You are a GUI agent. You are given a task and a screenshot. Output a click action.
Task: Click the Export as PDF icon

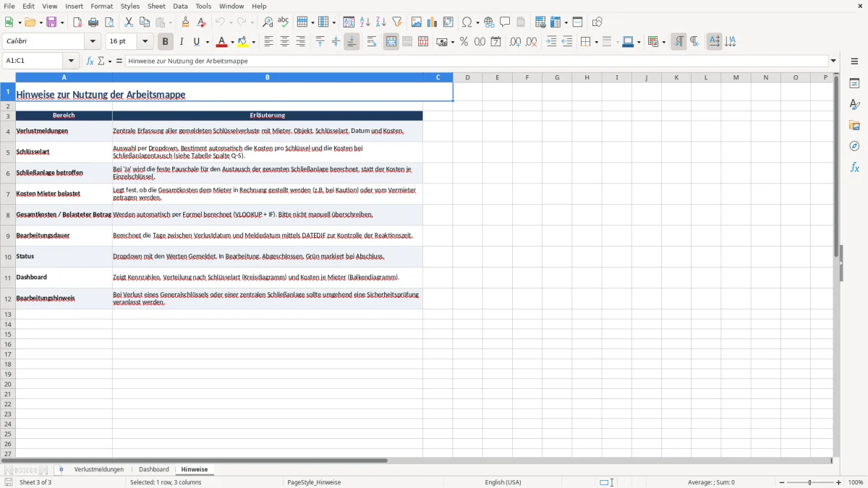[77, 22]
